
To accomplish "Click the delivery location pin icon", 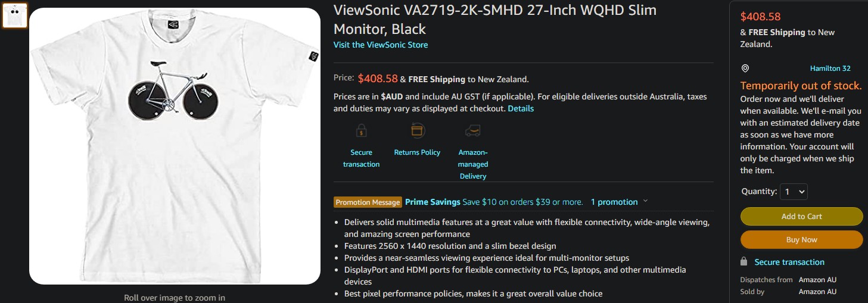I will [x=745, y=68].
